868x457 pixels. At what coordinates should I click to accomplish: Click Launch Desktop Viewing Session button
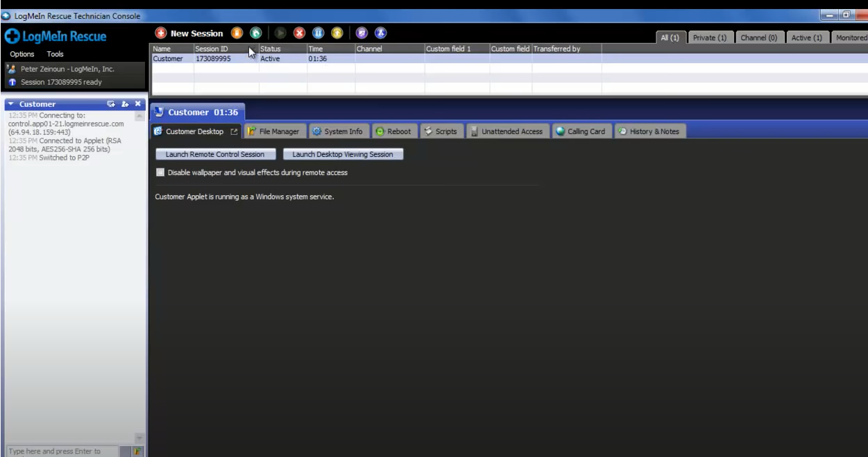pyautogui.click(x=343, y=154)
